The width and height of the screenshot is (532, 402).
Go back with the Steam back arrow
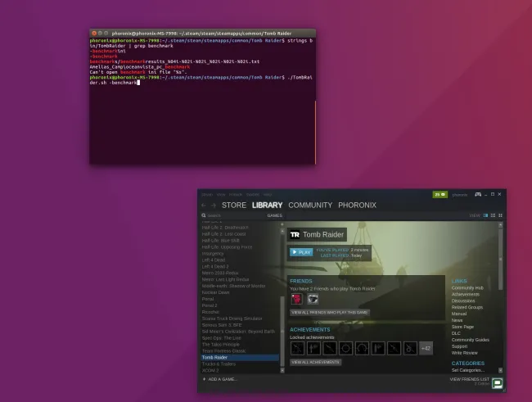tap(204, 206)
